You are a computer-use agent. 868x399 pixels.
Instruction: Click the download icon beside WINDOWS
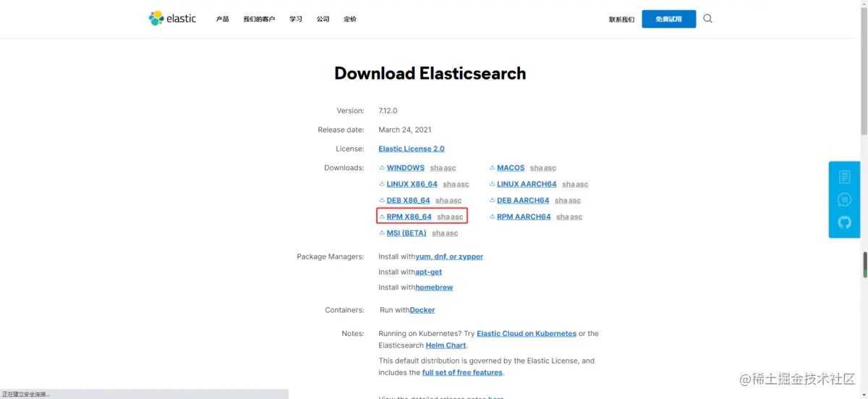[382, 168]
